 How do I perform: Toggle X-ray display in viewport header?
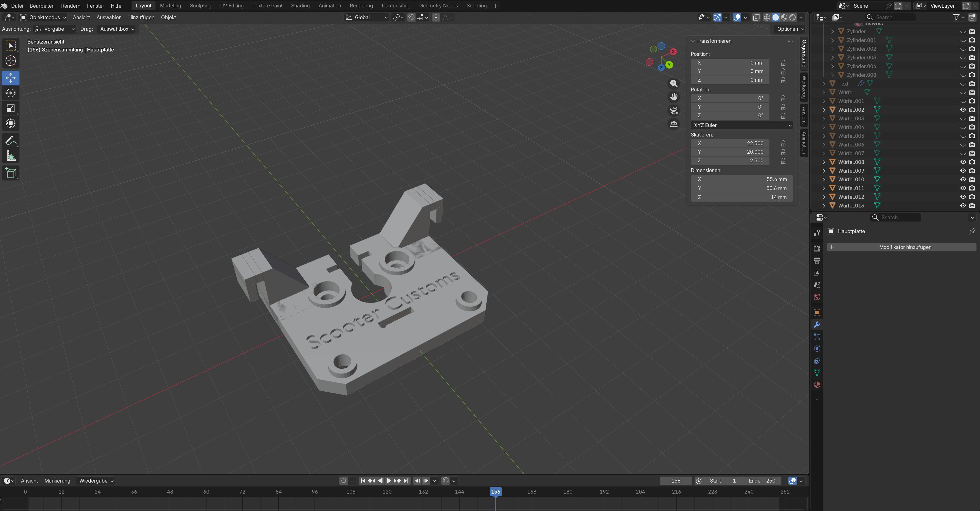pos(756,17)
